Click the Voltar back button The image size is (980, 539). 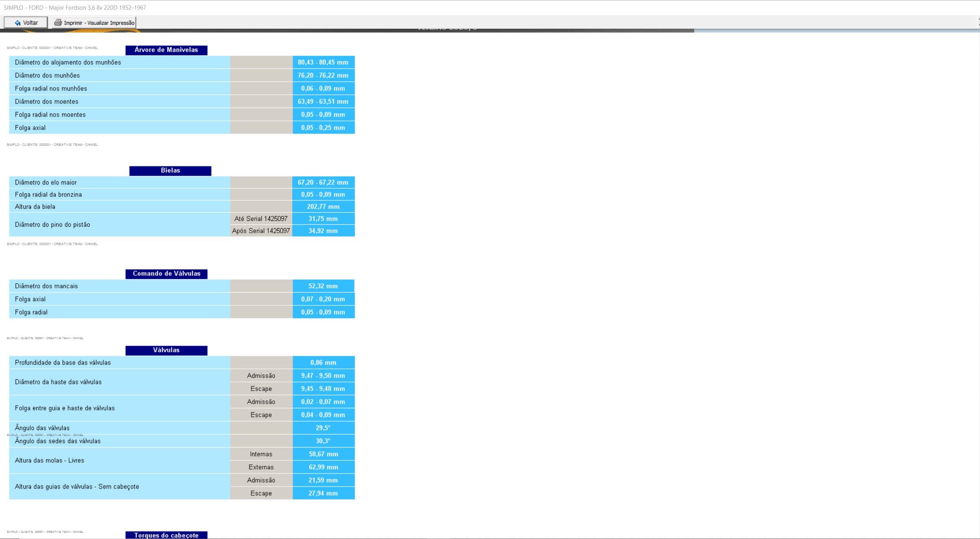click(x=26, y=22)
